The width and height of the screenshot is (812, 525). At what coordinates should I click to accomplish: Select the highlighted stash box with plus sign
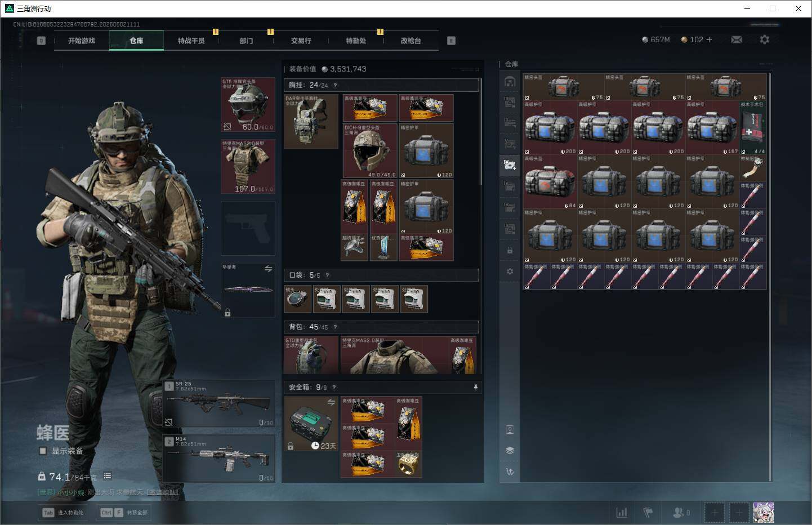pyautogui.click(x=510, y=164)
